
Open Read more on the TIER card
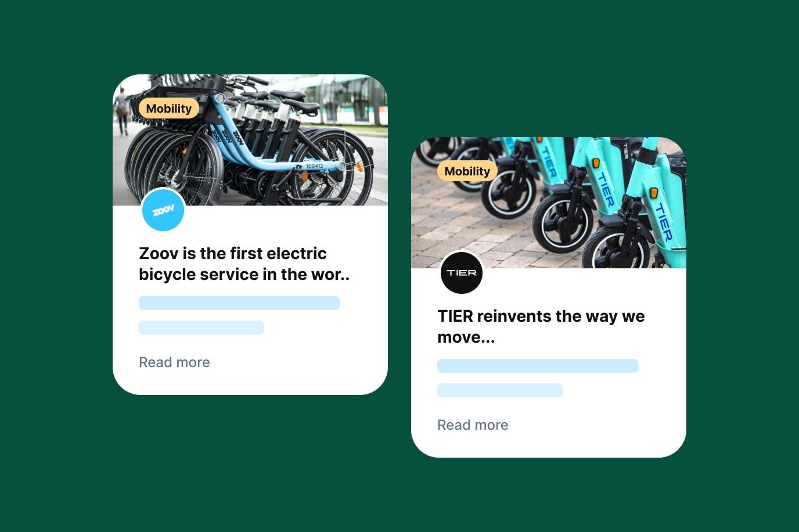click(473, 425)
